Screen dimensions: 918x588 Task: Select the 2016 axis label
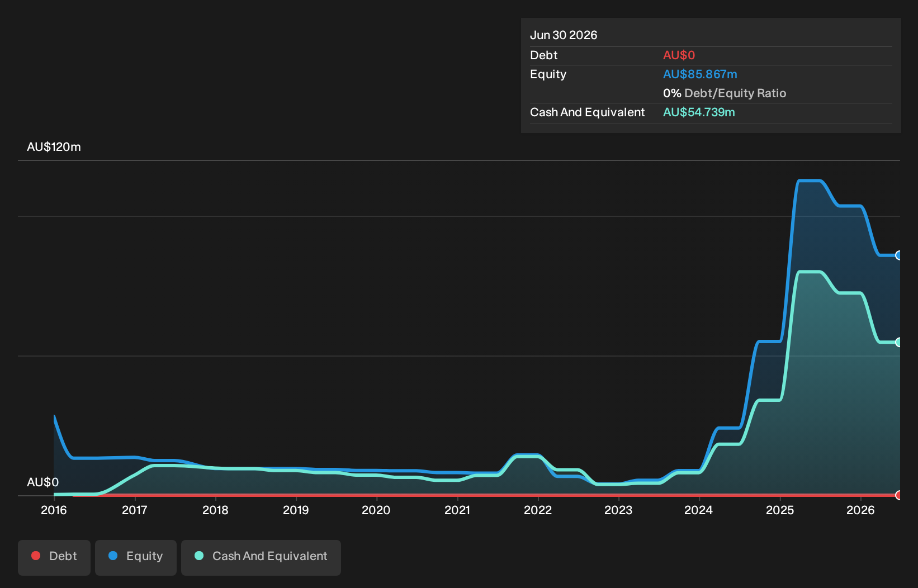(x=54, y=510)
